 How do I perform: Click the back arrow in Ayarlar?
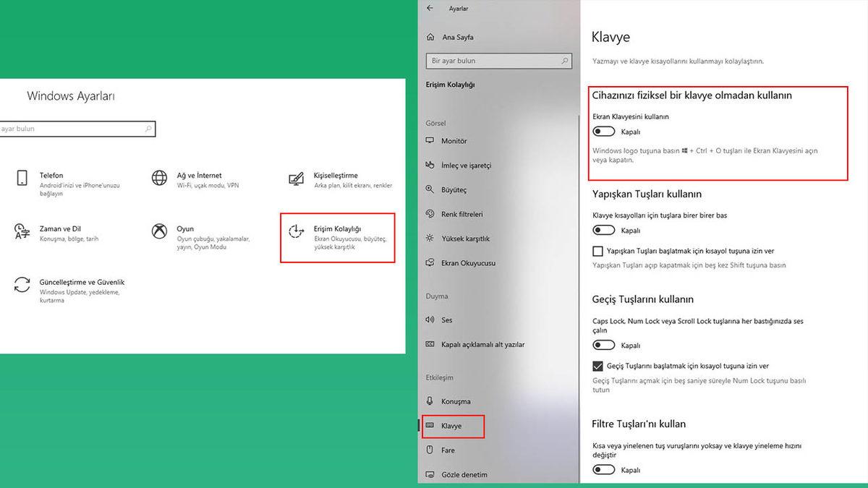tap(430, 8)
